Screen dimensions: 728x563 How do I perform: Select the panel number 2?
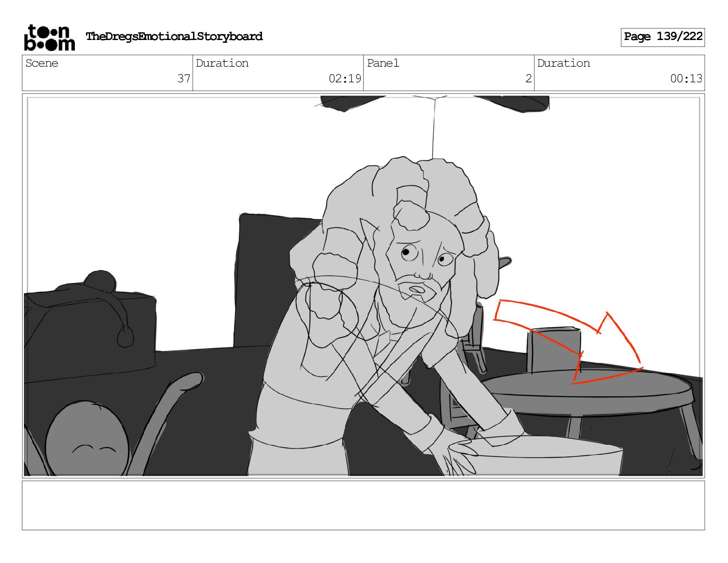(x=529, y=79)
